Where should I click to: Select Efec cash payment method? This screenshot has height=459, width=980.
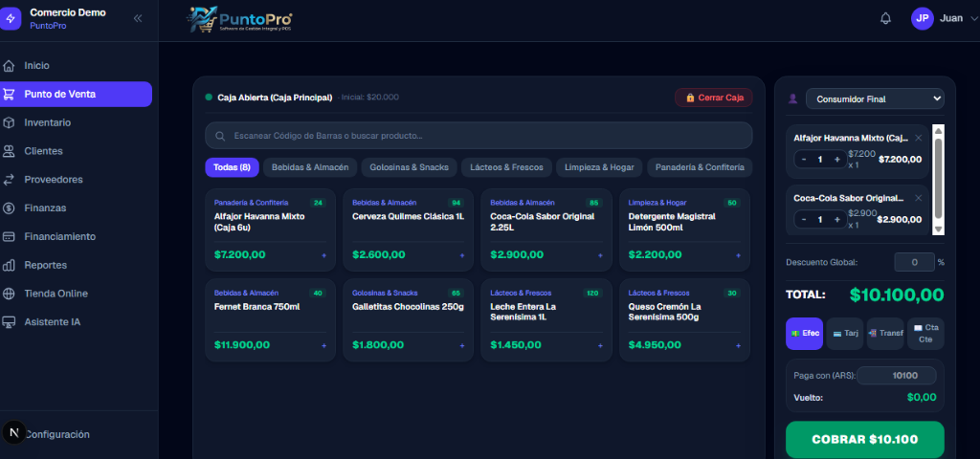tap(804, 334)
